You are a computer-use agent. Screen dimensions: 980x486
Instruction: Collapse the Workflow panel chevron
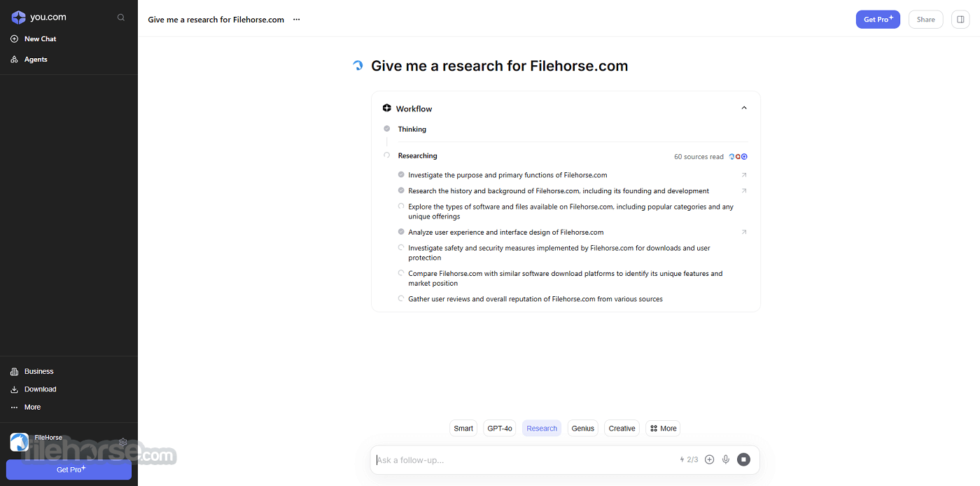744,108
